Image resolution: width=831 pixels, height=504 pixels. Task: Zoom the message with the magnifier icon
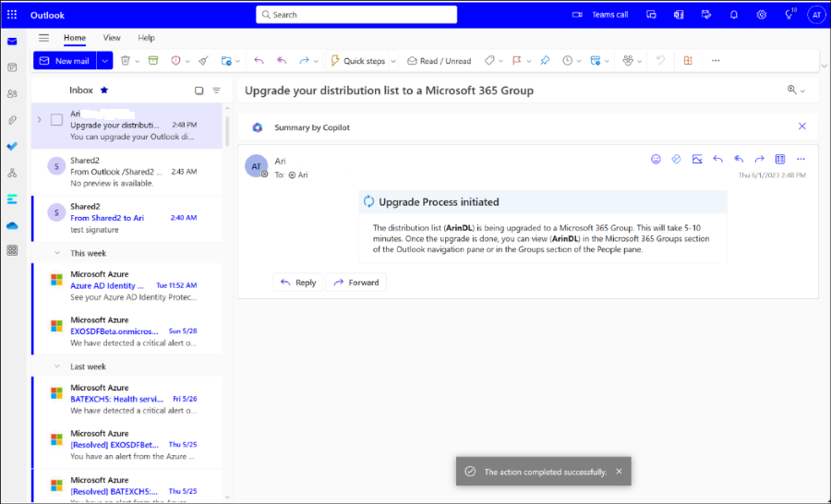click(x=792, y=90)
